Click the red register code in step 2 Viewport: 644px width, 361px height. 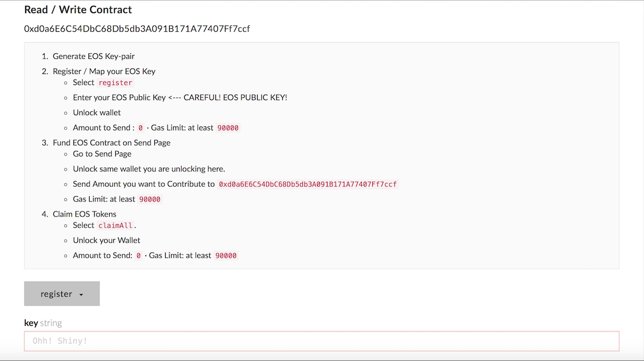pos(115,83)
